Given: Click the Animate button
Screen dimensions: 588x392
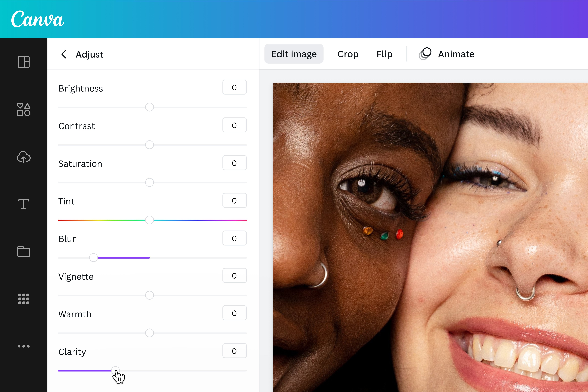Looking at the screenshot, I should 447,54.
